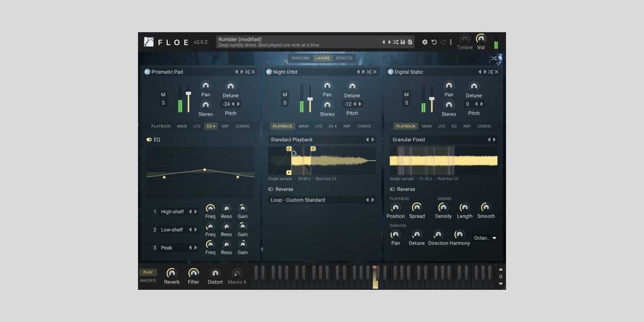Screen dimensions: 644x322
Task: Select next instrument for Prismatic Pad layer
Action: click(241, 72)
